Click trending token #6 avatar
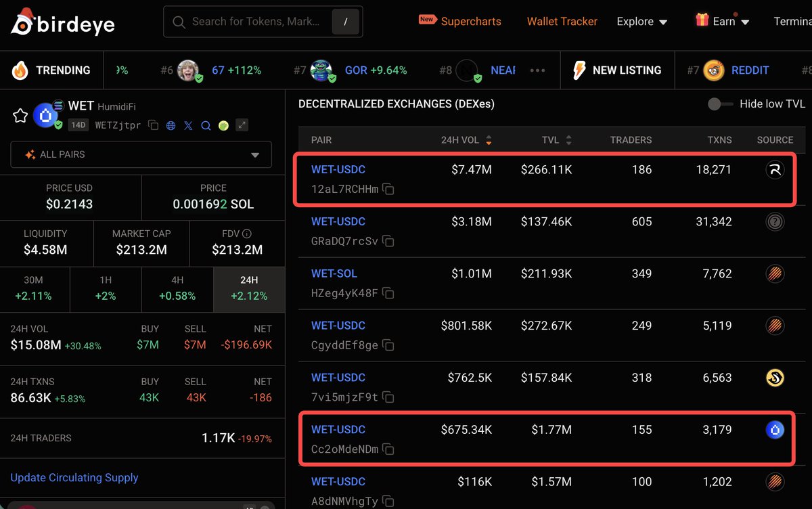The width and height of the screenshot is (812, 509). click(x=188, y=70)
